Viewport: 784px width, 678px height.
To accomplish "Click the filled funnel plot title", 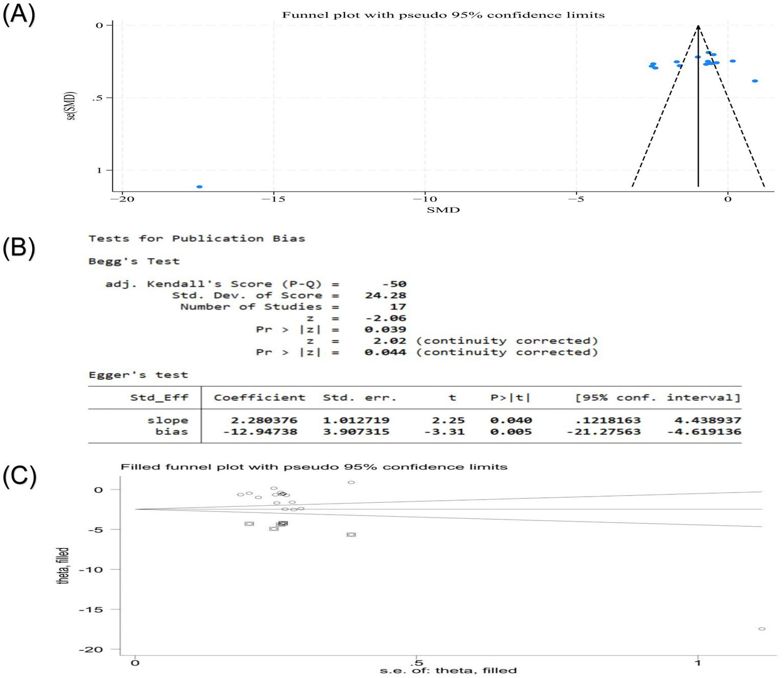I will (x=314, y=467).
